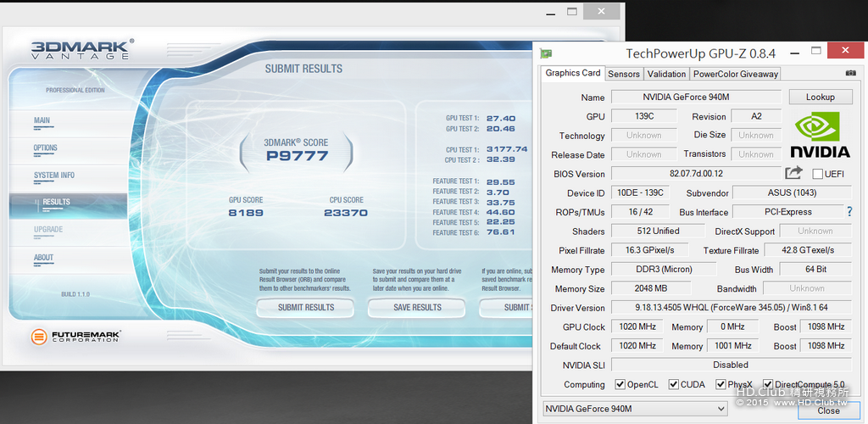Click the ROPs/TMUs value 16 / 42

(x=641, y=211)
